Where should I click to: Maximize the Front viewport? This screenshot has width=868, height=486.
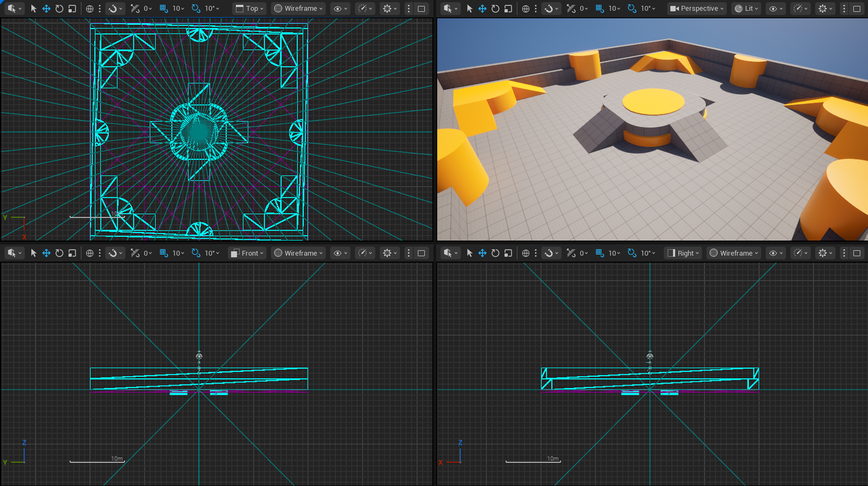[421, 253]
